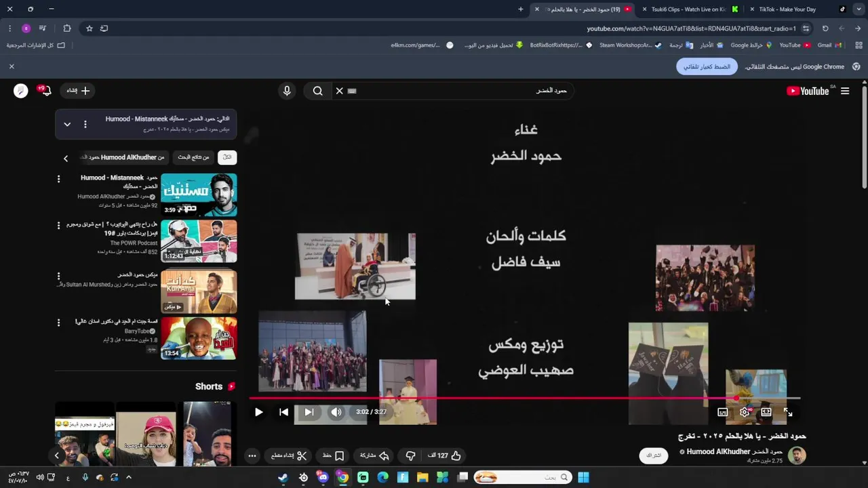Save the video with حفظ button
The image size is (868, 488).
[x=333, y=455]
